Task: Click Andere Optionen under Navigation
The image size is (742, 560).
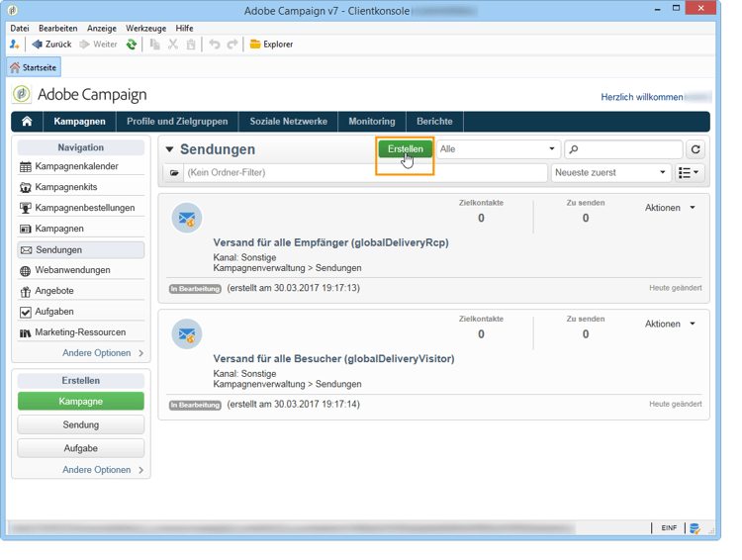Action: click(103, 352)
